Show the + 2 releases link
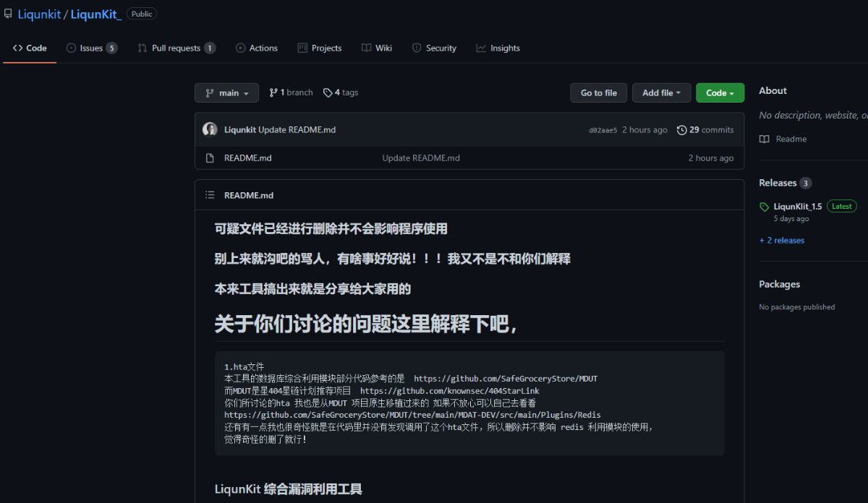Viewport: 868px width, 503px height. (x=782, y=240)
